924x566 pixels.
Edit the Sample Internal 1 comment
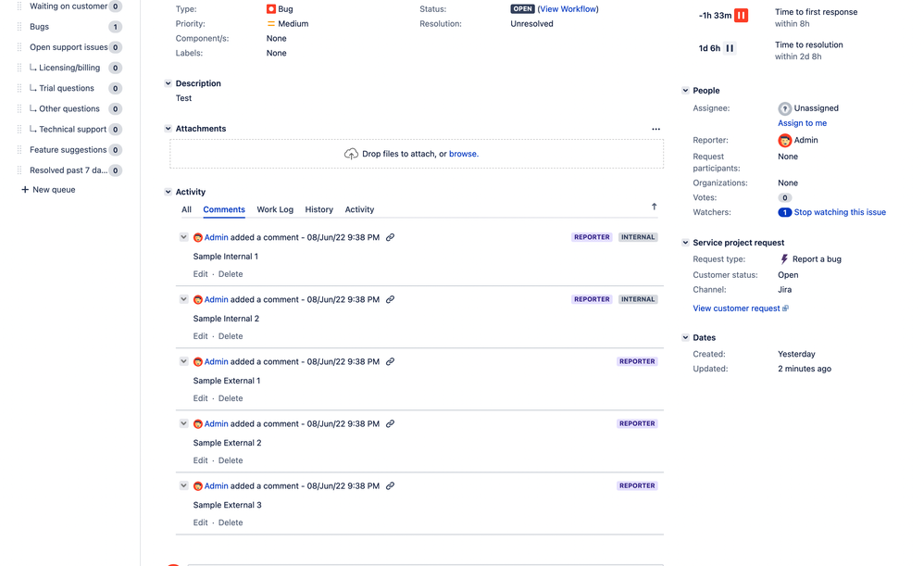pos(200,274)
